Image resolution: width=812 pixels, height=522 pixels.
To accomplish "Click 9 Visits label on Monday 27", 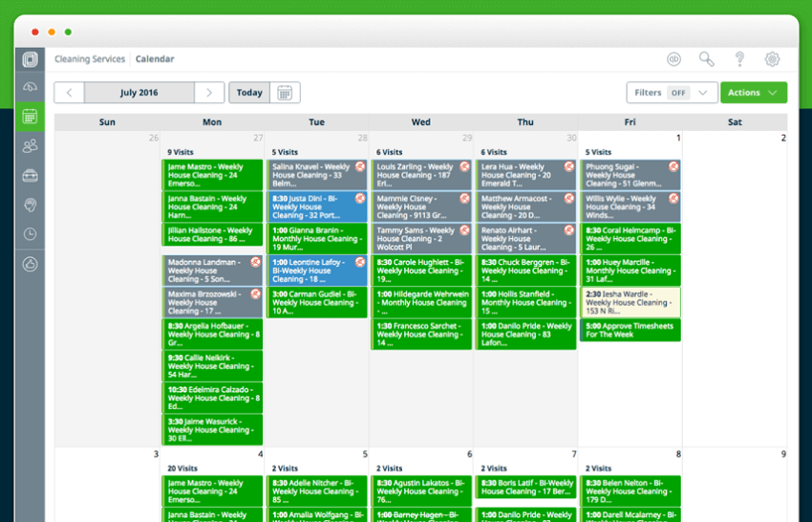I will tap(181, 152).
